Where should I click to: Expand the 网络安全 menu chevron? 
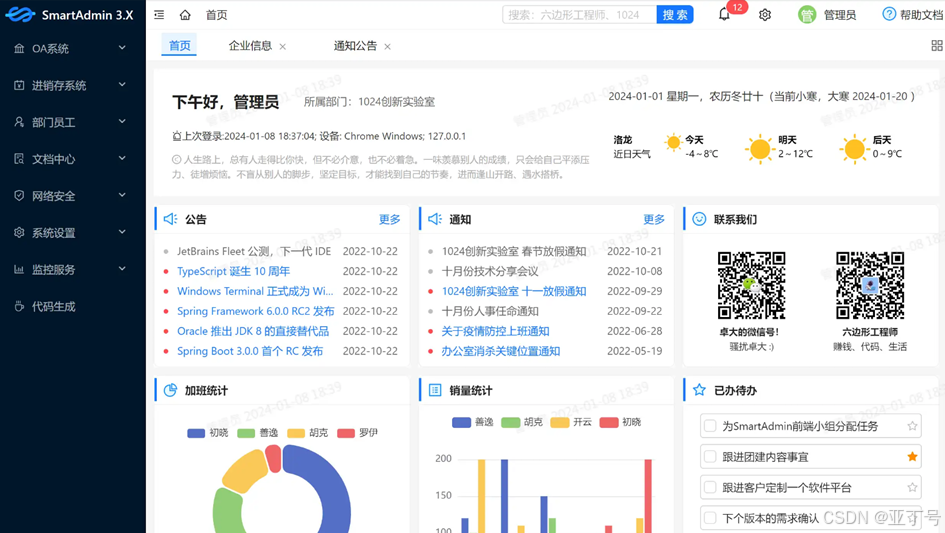pos(122,195)
